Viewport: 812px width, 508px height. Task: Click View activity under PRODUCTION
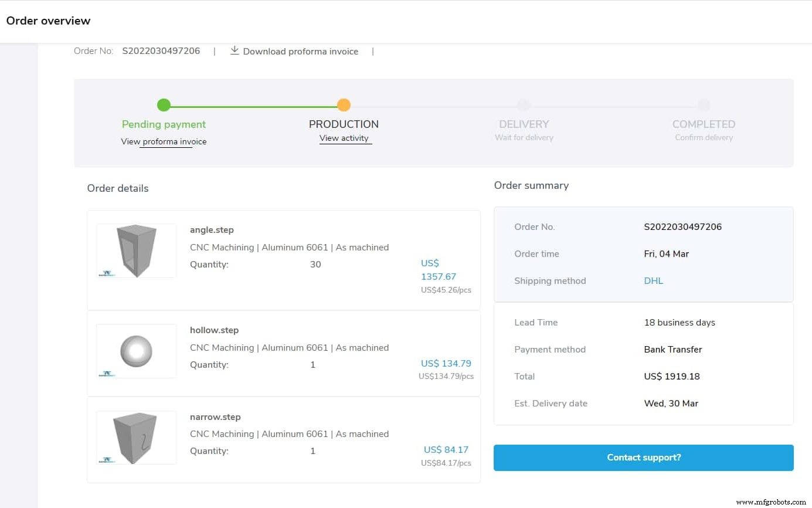344,138
